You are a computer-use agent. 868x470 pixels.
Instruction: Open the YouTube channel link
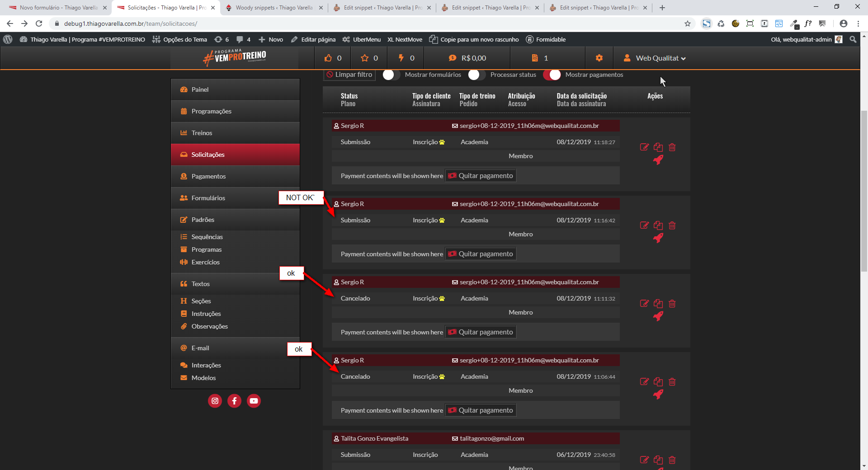click(254, 401)
